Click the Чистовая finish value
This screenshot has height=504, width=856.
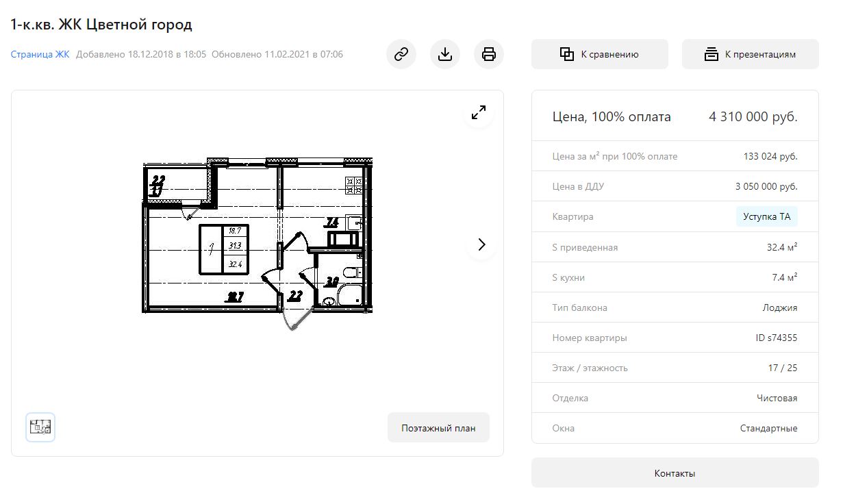pos(777,398)
